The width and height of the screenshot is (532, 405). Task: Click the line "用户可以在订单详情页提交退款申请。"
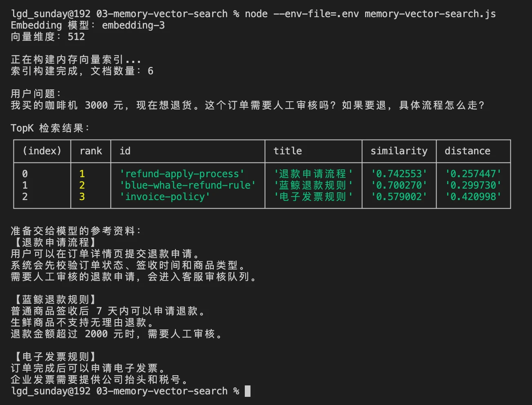tap(105, 254)
